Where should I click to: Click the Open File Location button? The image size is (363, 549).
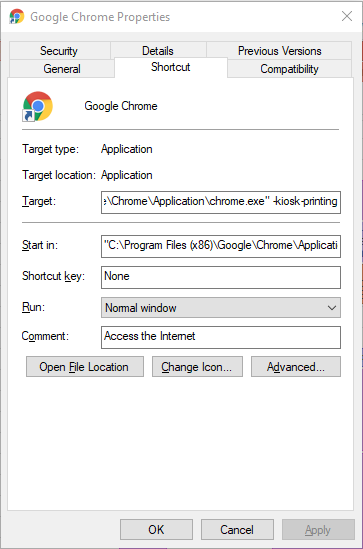tap(85, 367)
